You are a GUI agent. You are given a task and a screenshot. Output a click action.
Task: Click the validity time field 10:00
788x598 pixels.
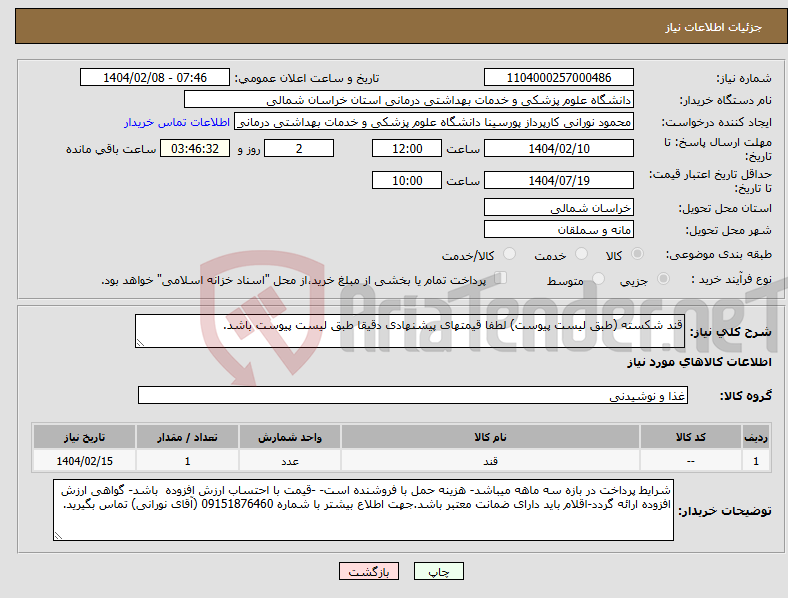(x=407, y=180)
